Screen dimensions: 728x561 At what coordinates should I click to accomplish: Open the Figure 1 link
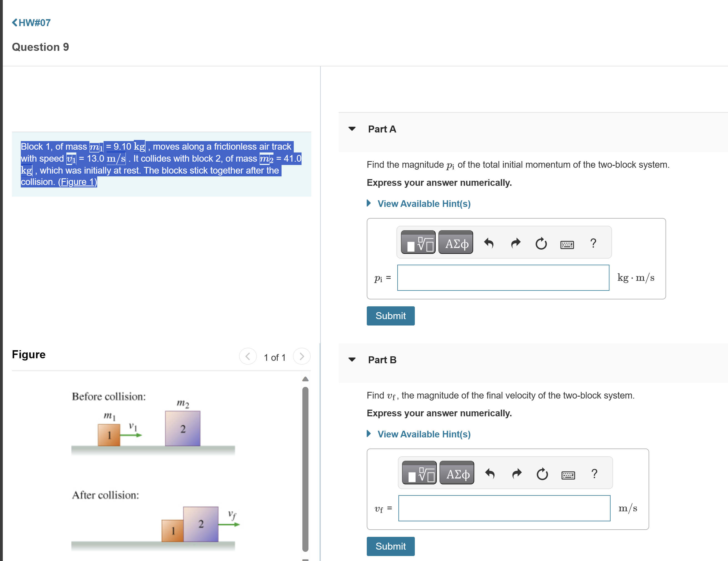point(78,182)
